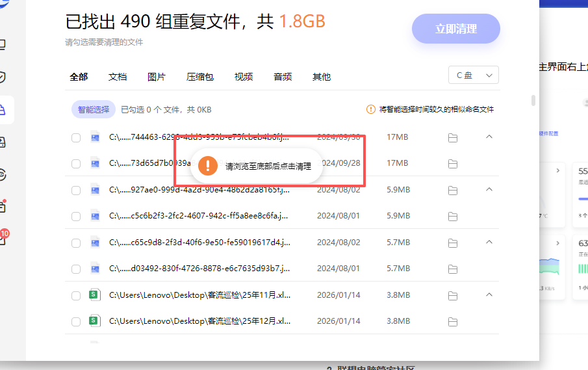Select the 视频 category tab
The width and height of the screenshot is (588, 370).
244,77
